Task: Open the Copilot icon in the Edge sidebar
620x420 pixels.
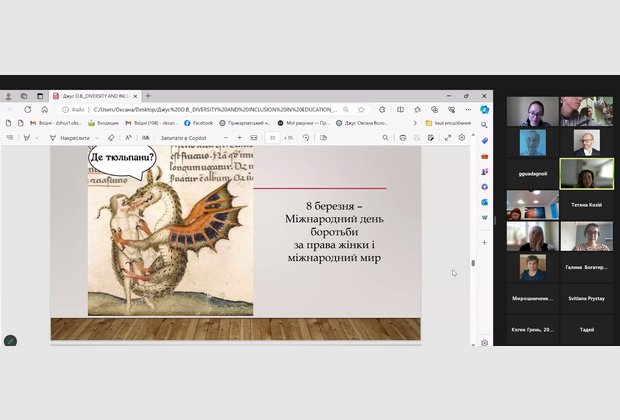Action: [x=485, y=109]
